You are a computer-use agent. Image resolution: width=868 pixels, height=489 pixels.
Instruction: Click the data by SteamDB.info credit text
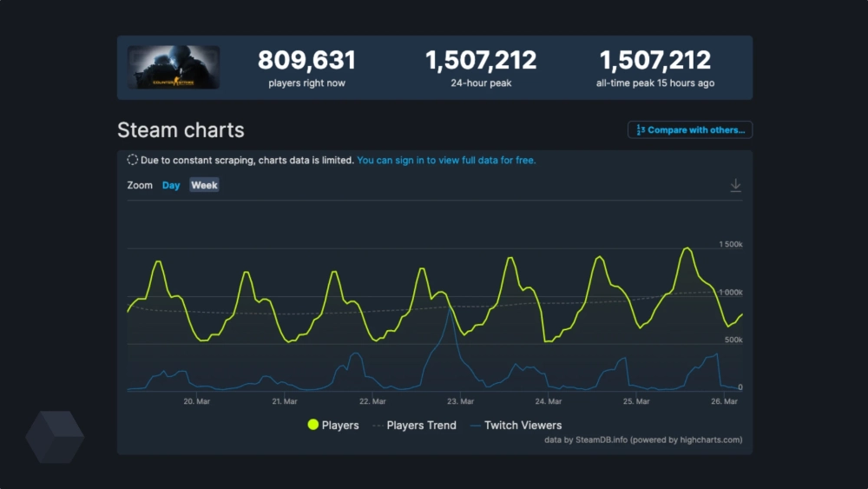(x=643, y=440)
